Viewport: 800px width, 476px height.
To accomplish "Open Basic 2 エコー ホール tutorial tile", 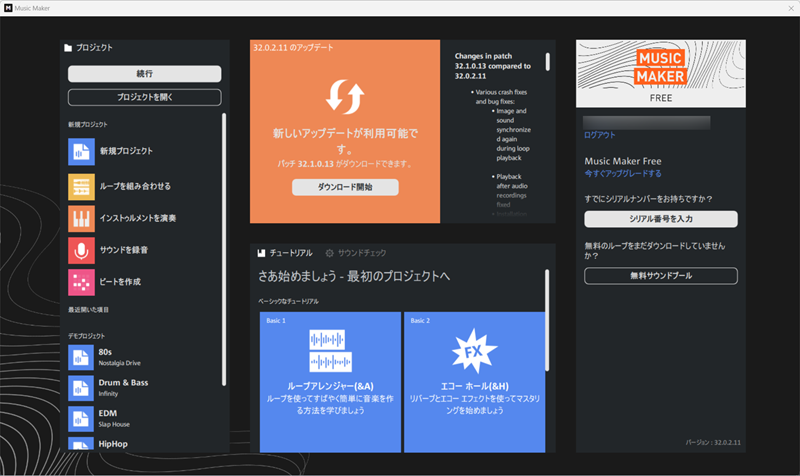I will pos(474,382).
